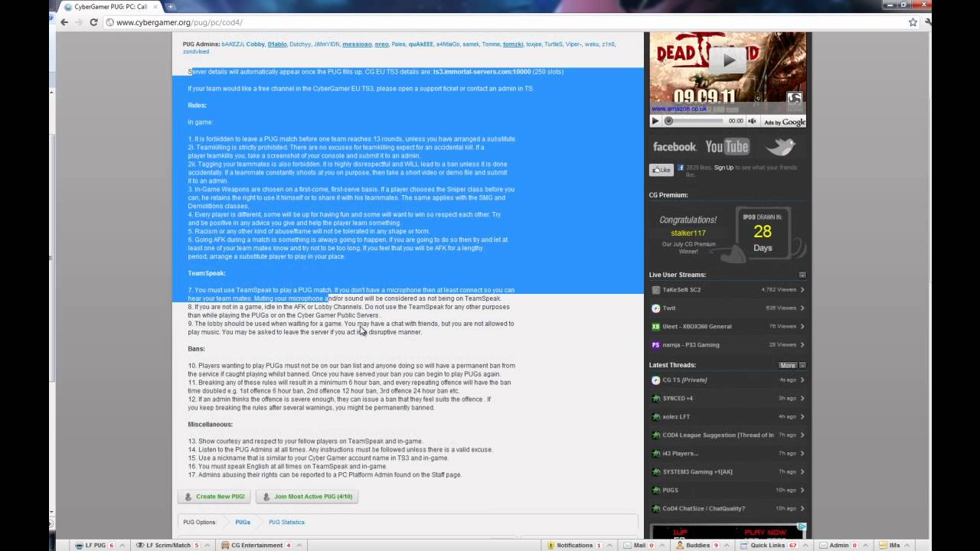This screenshot has width=980, height=551.
Task: Open the Ads by Google link
Action: tap(785, 122)
